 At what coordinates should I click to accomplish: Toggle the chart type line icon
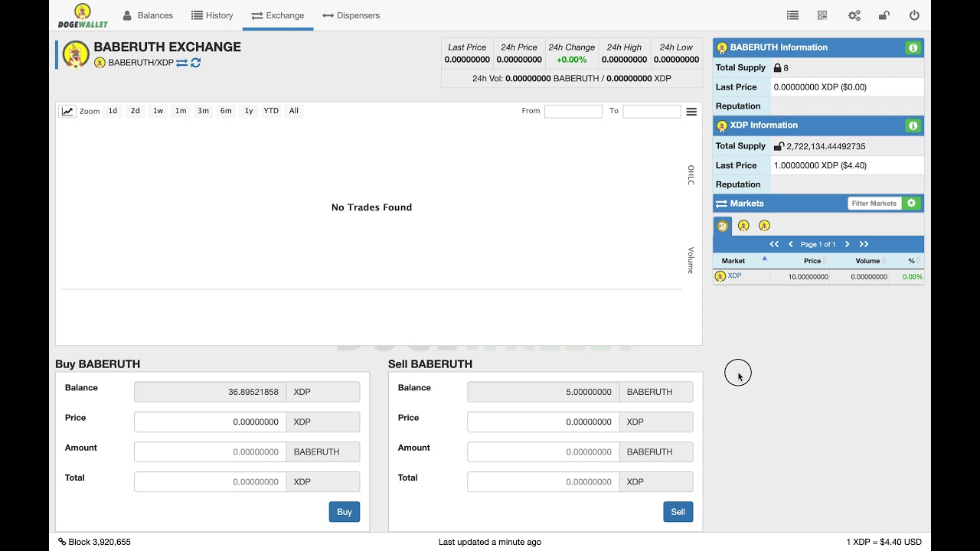pyautogui.click(x=67, y=111)
